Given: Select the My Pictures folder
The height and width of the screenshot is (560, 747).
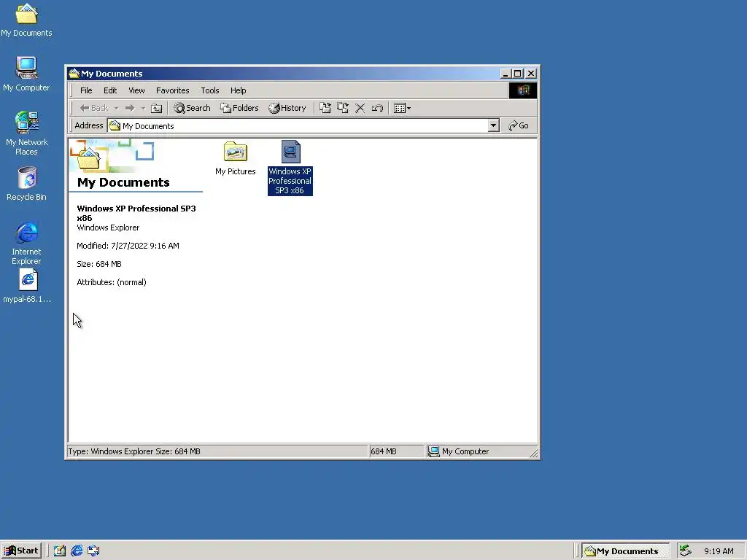Looking at the screenshot, I should [x=236, y=159].
